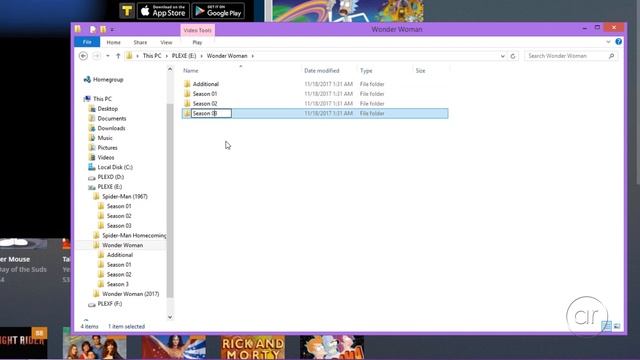The width and height of the screenshot is (640, 360).
Task: Open PLEXE (E:) drive in navigation pane
Action: [x=109, y=187]
